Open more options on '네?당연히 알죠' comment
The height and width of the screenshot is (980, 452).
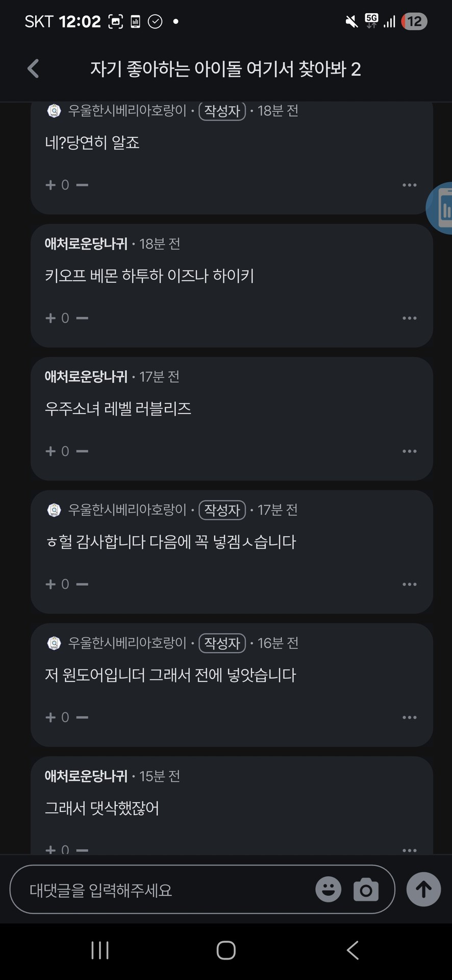(x=409, y=185)
